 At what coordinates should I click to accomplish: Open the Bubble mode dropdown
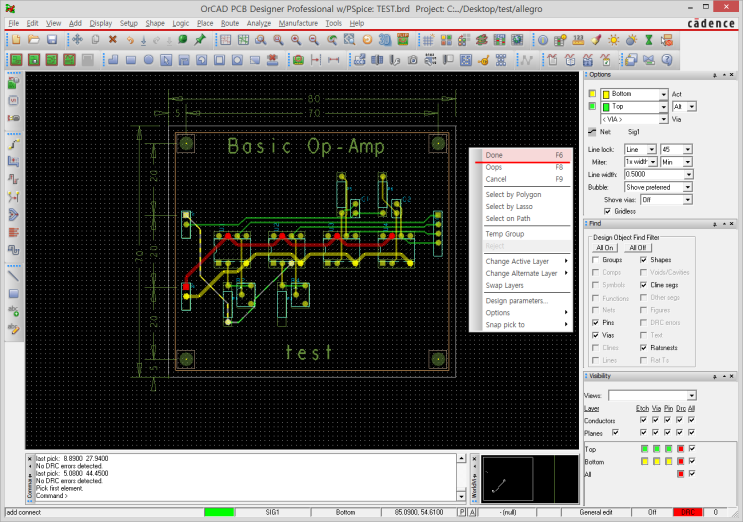coord(687,186)
